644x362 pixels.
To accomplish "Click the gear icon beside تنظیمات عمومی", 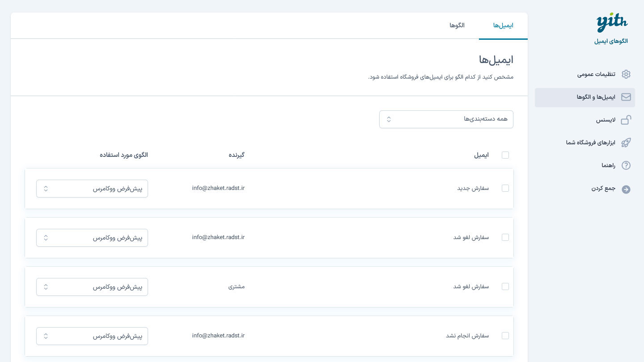I will (626, 74).
